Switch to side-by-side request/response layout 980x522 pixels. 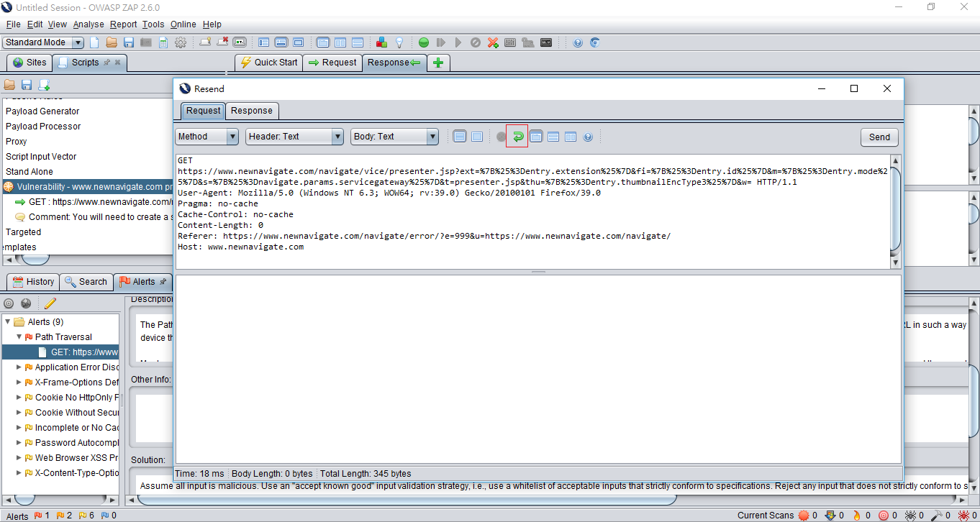coord(571,136)
